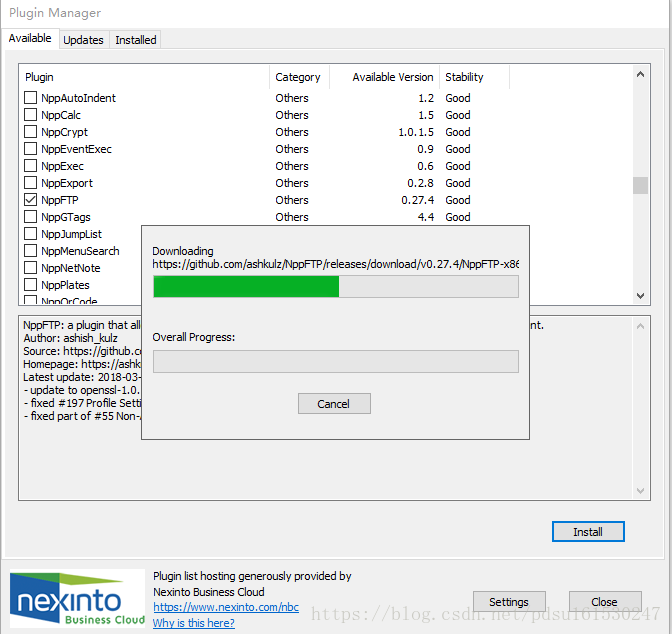Check the NppJumpList plugin checkbox
The image size is (672, 634).
pyautogui.click(x=30, y=234)
